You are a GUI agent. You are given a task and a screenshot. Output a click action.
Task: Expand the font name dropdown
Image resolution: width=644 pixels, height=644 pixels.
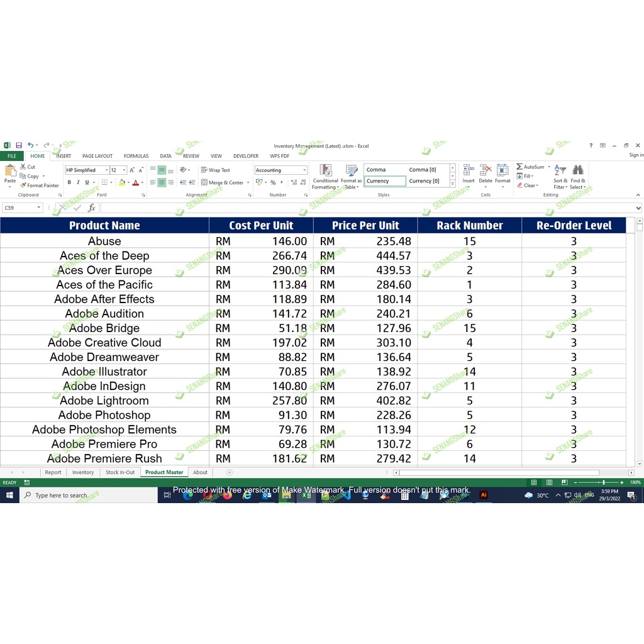106,170
